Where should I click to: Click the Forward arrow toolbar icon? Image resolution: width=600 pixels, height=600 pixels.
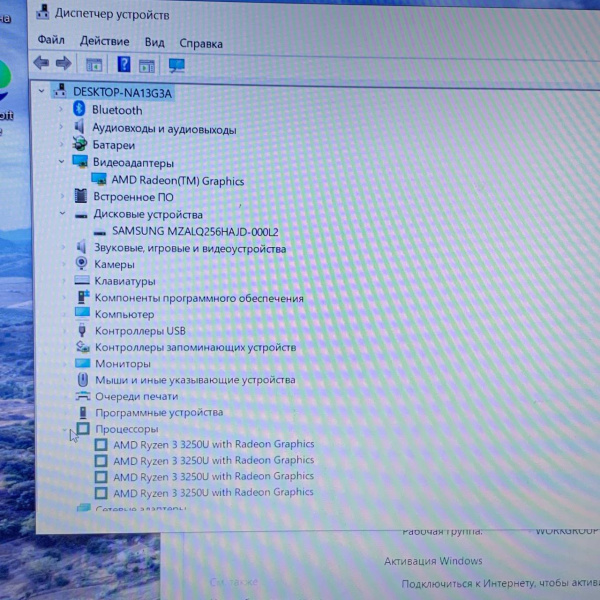pos(64,63)
